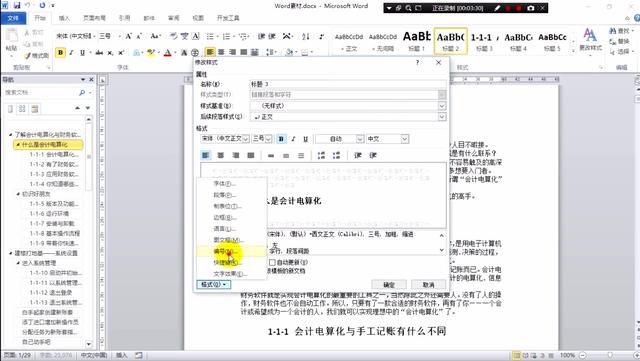Toggle Underline in the Modify Style dialog

tap(305, 139)
